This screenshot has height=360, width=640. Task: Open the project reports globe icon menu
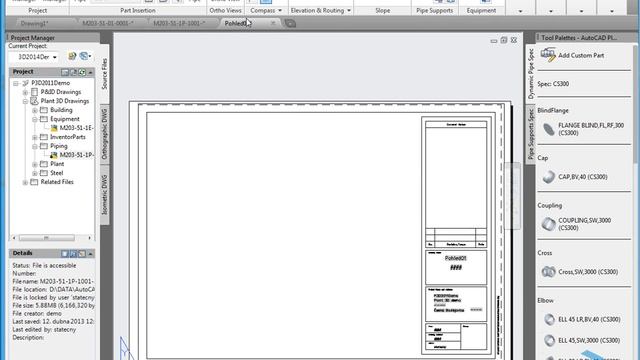point(85,56)
